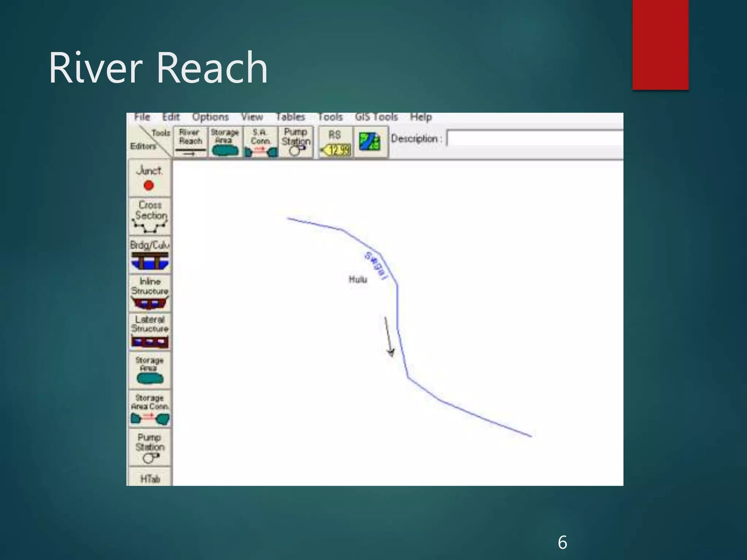Open the File menu

click(x=142, y=117)
